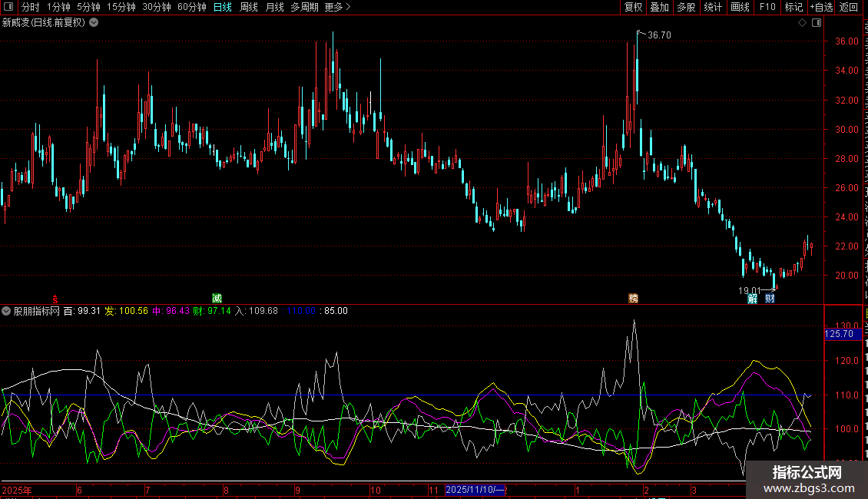The image size is (868, 499).
Task: Select the 15分钟 period tab
Action: click(x=121, y=7)
